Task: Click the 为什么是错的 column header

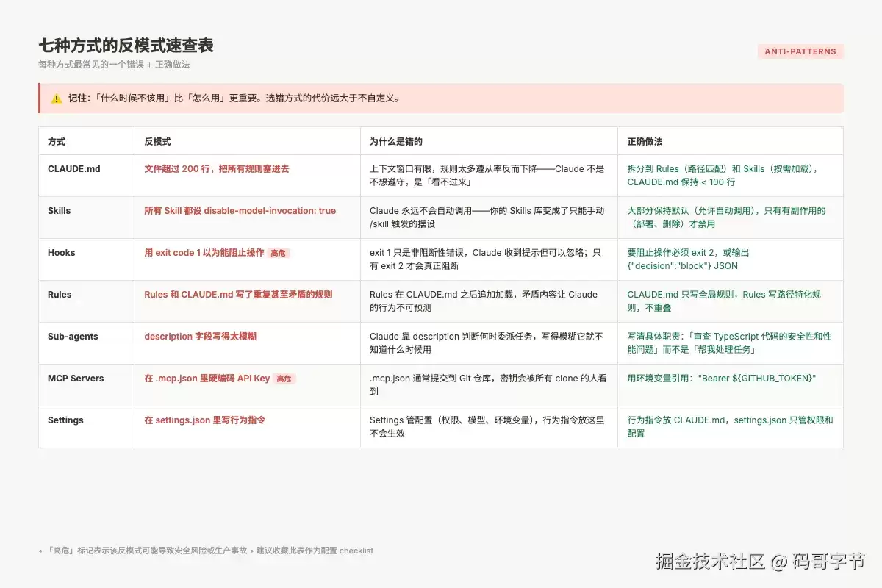Action: click(x=396, y=141)
